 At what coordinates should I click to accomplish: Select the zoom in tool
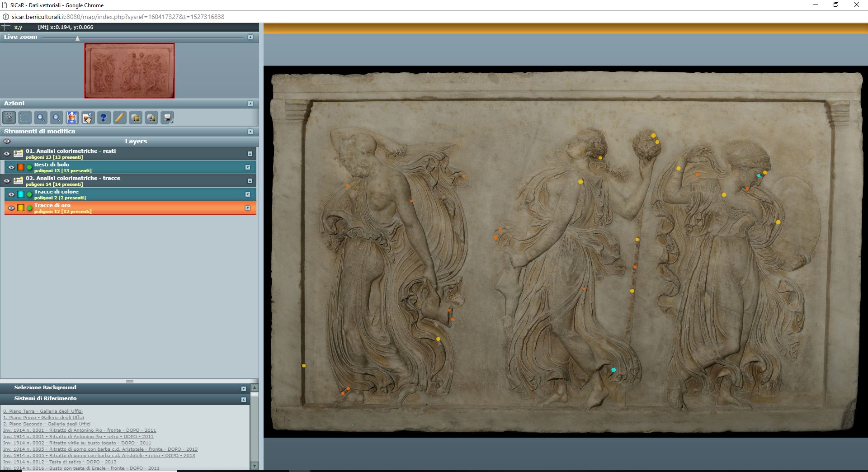click(x=40, y=118)
